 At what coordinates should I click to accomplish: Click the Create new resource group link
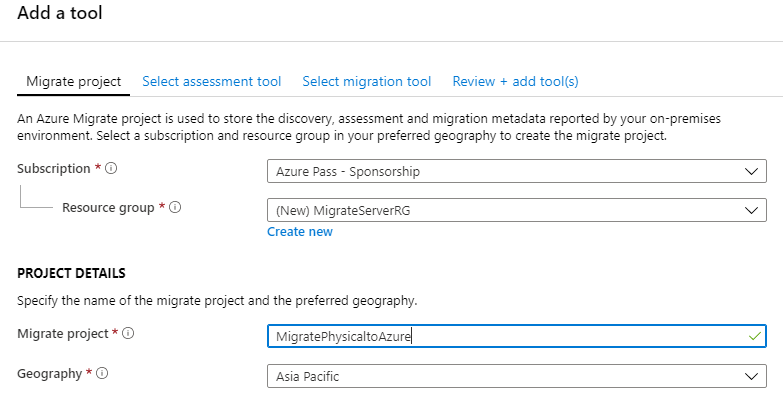click(300, 232)
